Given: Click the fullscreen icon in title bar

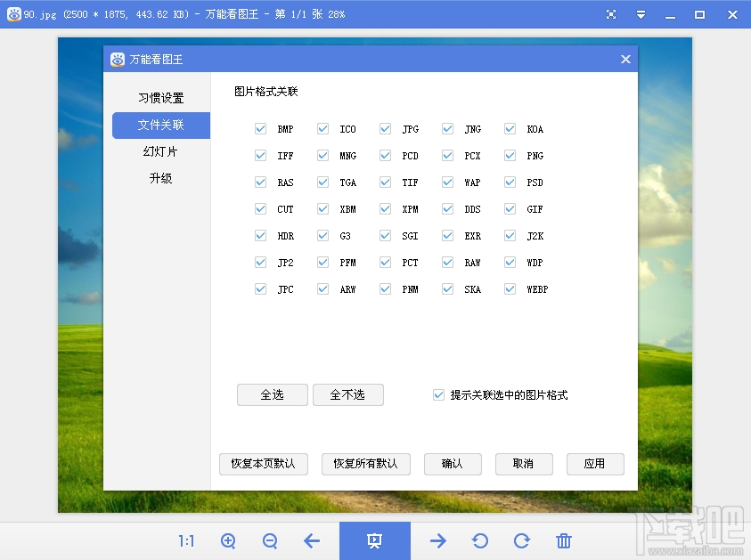Looking at the screenshot, I should click(611, 14).
